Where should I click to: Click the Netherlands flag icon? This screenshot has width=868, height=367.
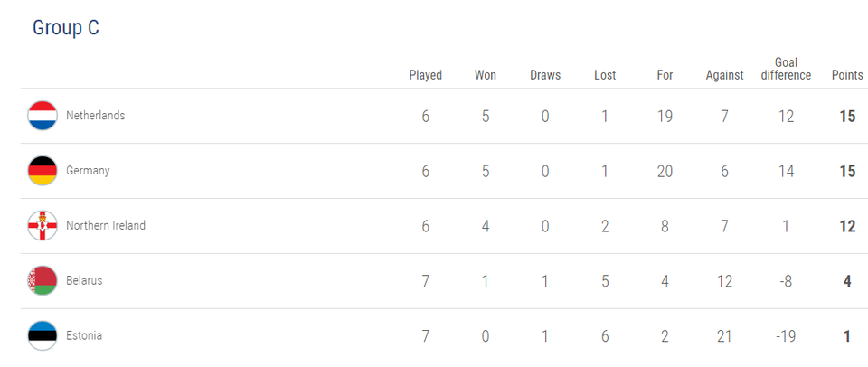(x=42, y=116)
